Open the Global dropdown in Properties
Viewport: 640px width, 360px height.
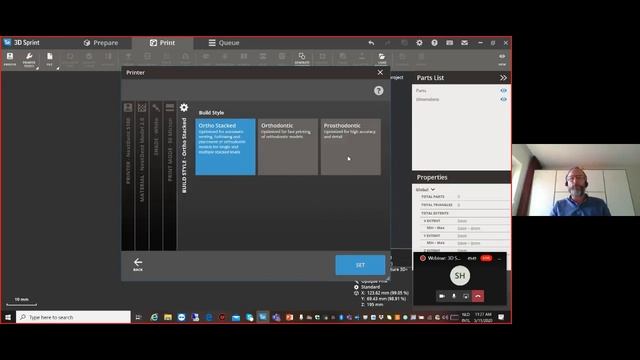click(x=426, y=190)
